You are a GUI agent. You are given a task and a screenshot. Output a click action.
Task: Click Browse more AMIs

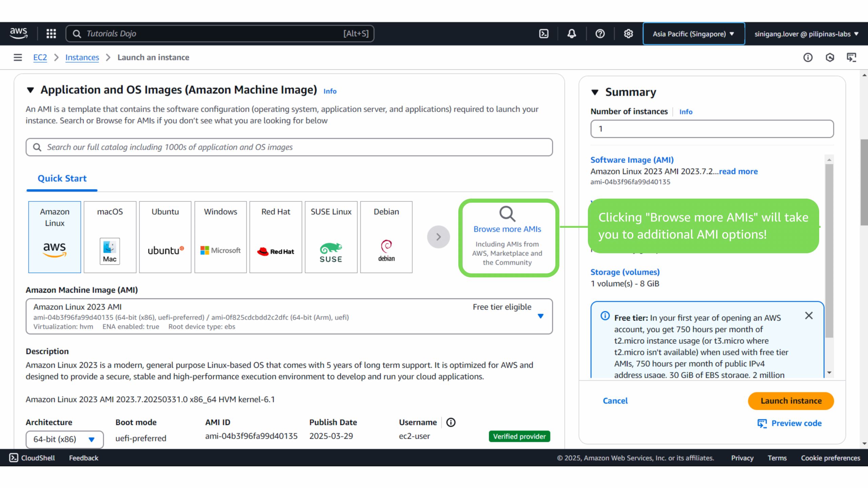point(507,229)
